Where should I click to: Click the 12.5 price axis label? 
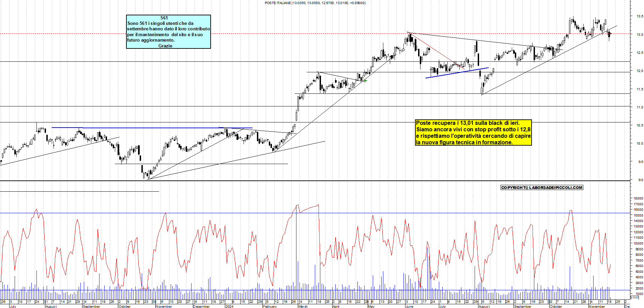(640, 53)
